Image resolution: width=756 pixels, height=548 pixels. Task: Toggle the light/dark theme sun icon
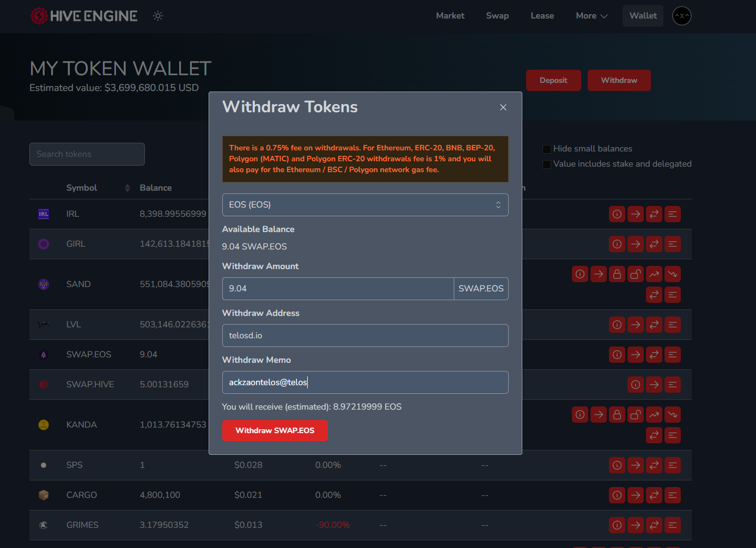(158, 16)
